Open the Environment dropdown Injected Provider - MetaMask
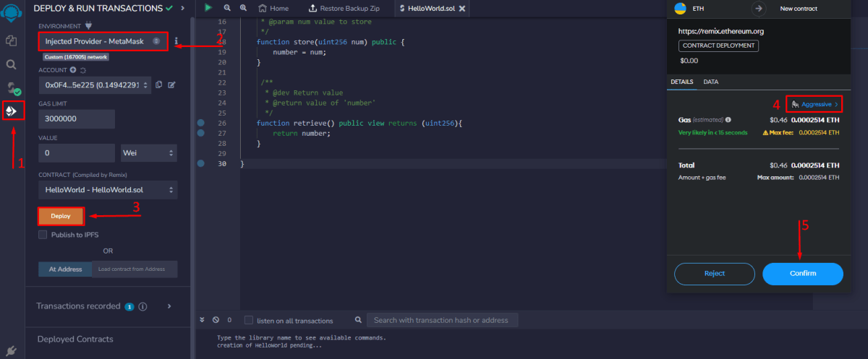This screenshot has width=868, height=359. coord(103,41)
